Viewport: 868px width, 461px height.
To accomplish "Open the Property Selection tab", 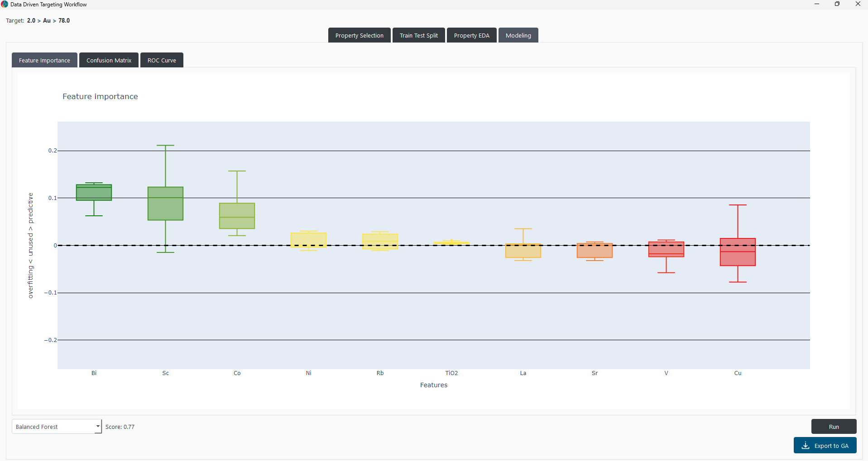I will coord(359,35).
